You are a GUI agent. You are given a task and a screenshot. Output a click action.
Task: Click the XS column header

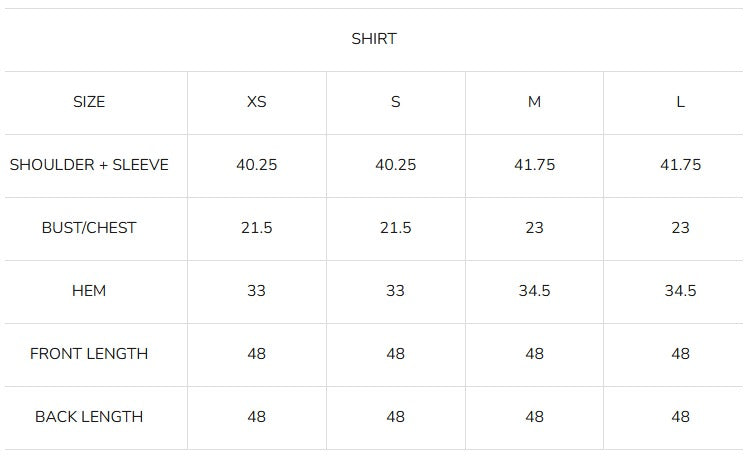pyautogui.click(x=256, y=102)
